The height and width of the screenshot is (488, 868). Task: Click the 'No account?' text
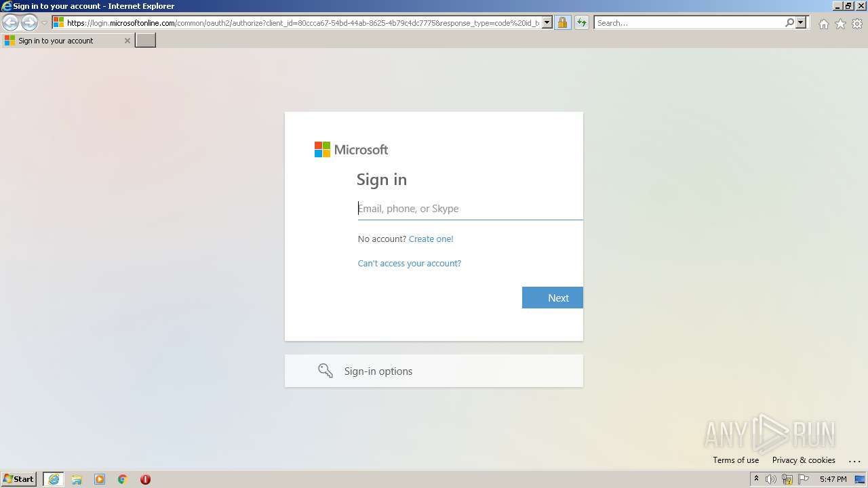coord(382,239)
